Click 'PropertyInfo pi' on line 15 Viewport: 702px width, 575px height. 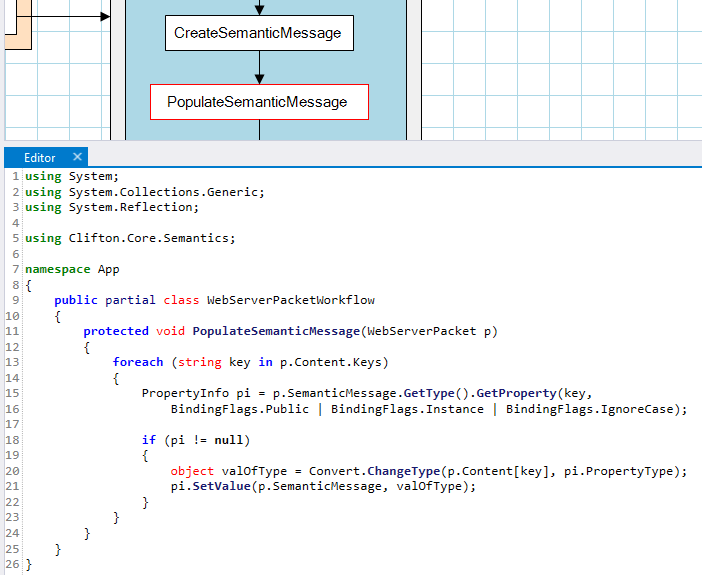(x=196, y=393)
